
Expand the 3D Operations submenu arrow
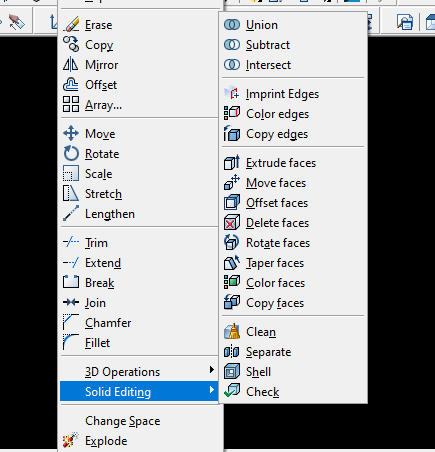(211, 370)
